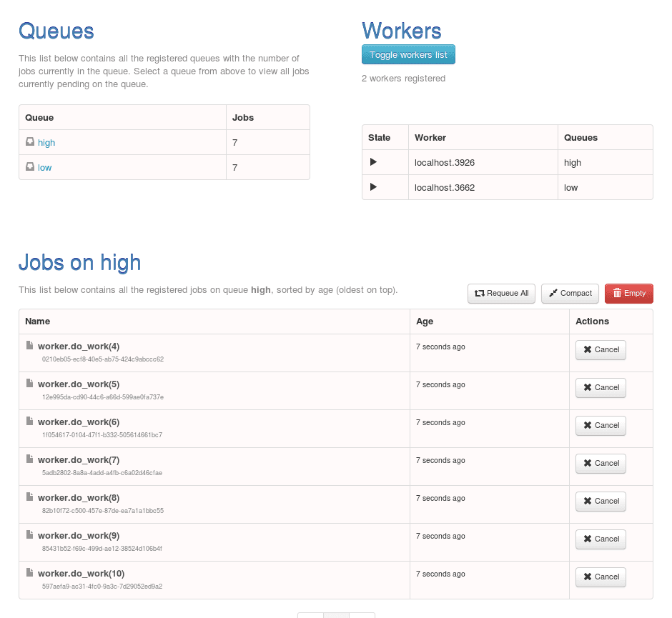The image size is (672, 618).
Task: Cancel job worker.do_work(5)
Action: click(601, 387)
